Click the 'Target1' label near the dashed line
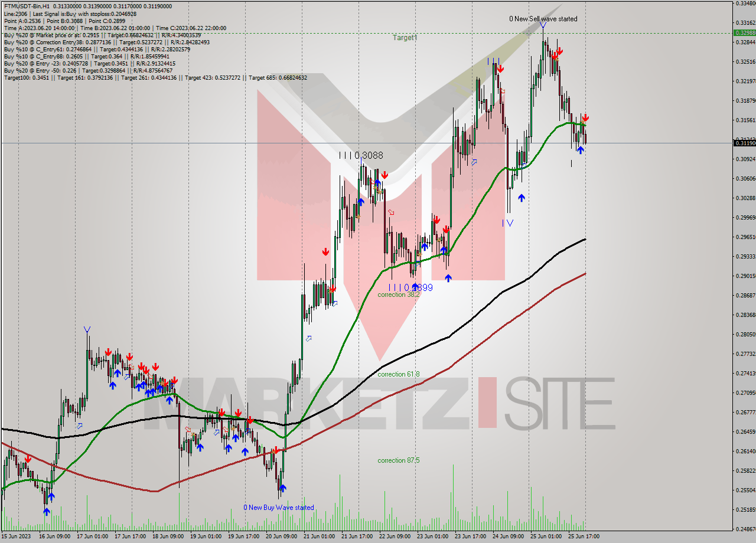 pyautogui.click(x=405, y=38)
